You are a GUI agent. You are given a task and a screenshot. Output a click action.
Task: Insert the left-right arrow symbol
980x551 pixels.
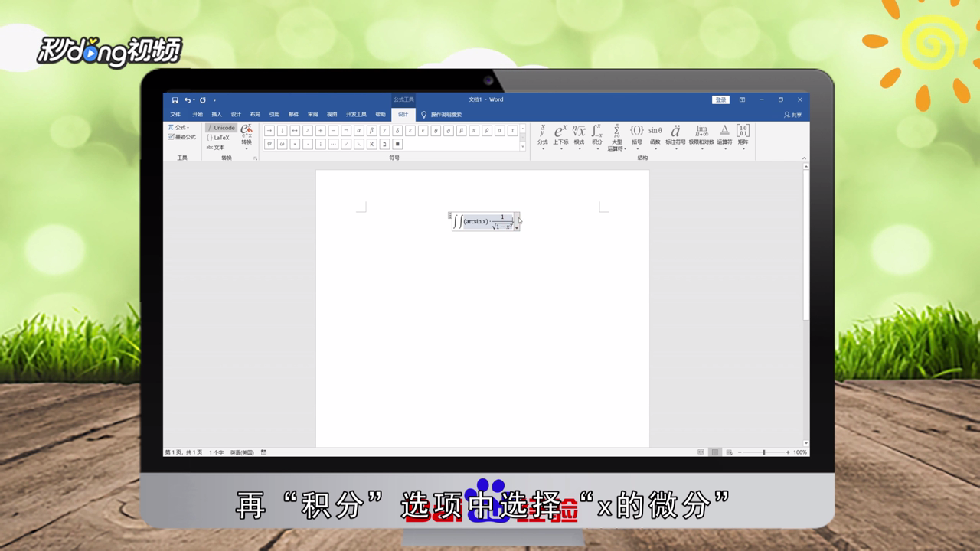click(295, 131)
